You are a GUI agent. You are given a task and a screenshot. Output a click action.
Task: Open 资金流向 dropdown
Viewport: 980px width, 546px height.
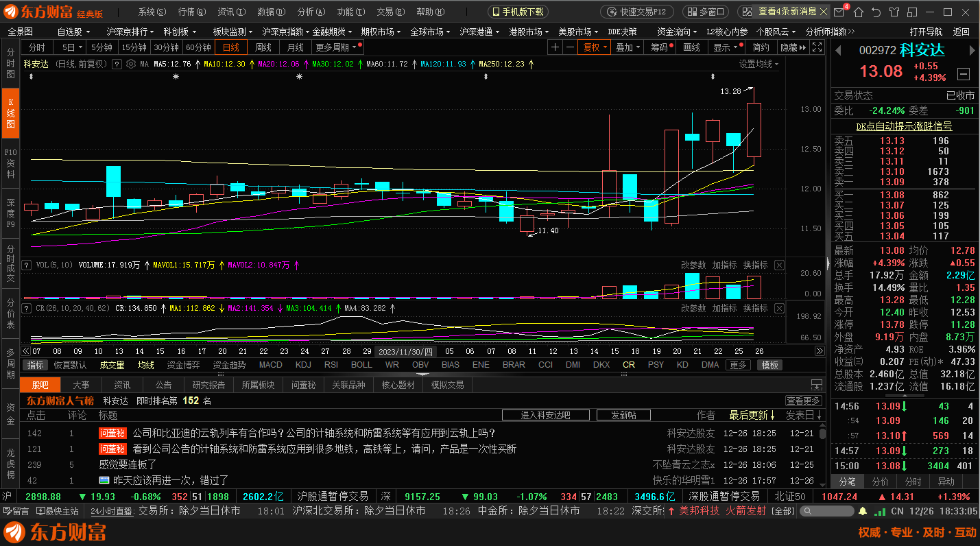point(678,32)
